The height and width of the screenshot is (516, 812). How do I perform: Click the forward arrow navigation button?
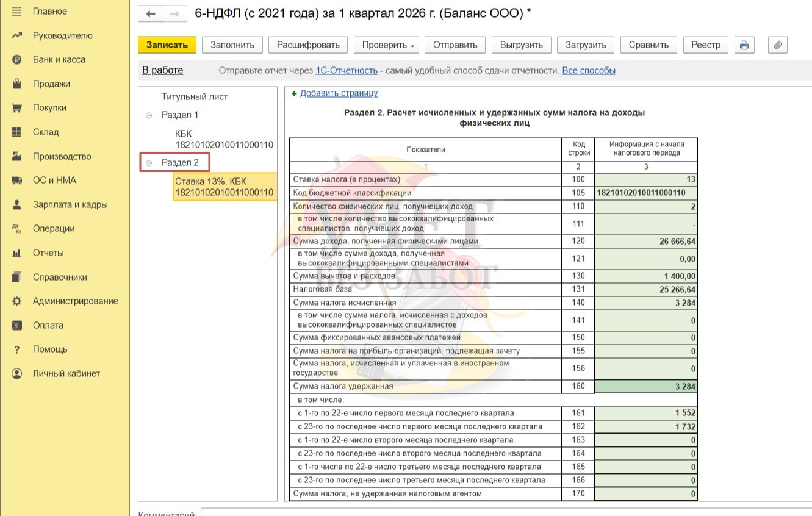(175, 14)
